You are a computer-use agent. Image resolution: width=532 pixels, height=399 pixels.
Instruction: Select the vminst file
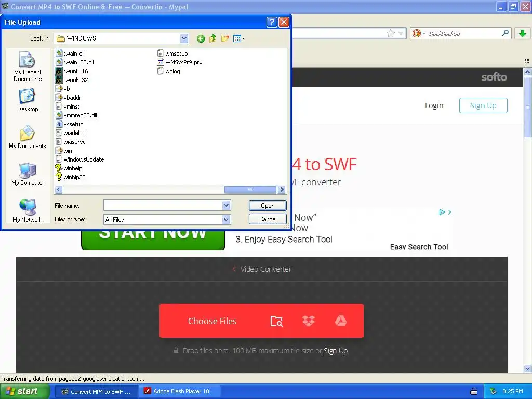tap(68, 106)
